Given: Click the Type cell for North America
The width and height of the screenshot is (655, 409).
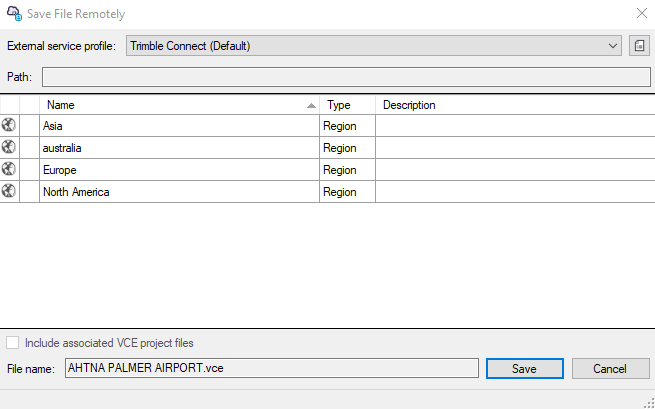Looking at the screenshot, I should (x=347, y=192).
